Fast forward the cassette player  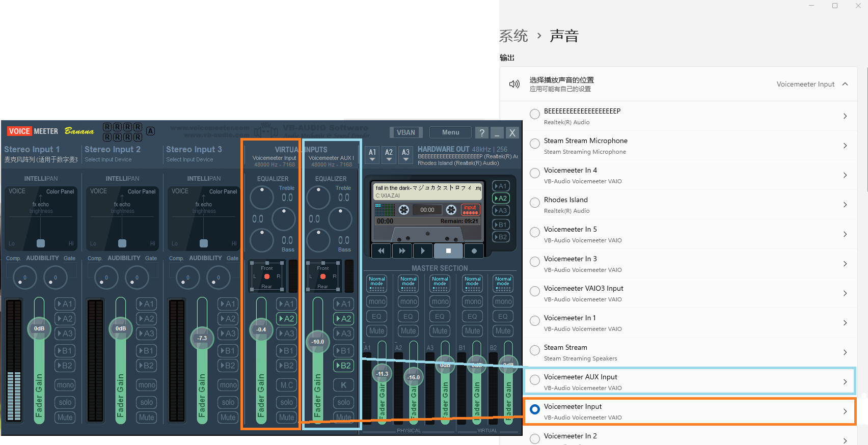(x=402, y=251)
